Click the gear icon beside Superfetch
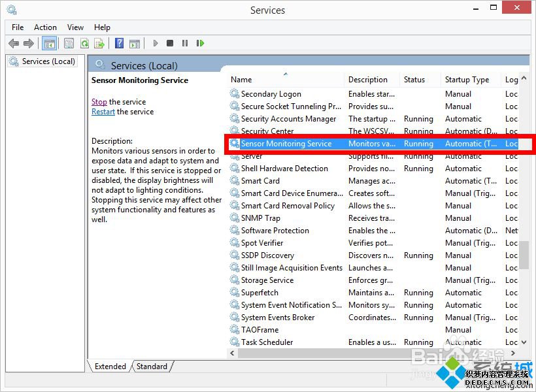Screen dimensions: 536x392 235,292
